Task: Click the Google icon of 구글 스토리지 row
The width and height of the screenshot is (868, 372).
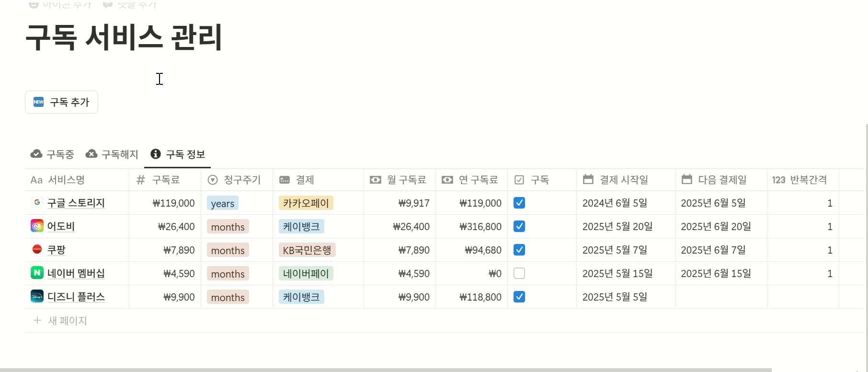Action: click(x=37, y=202)
